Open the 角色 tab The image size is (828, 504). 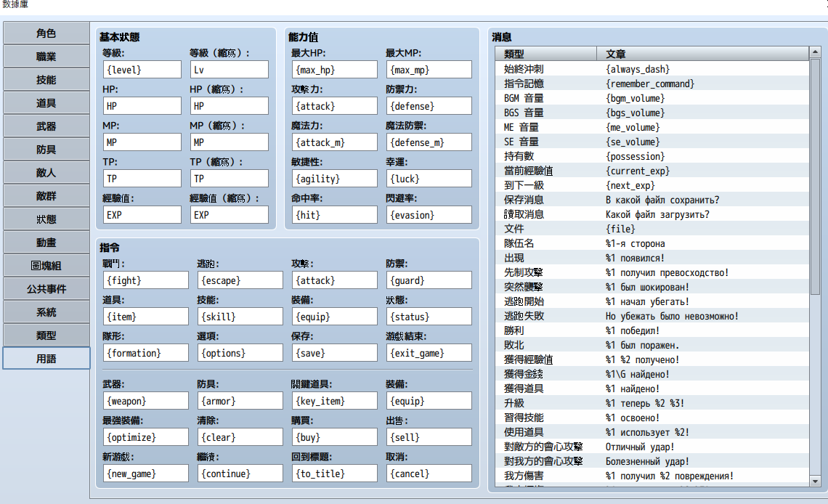coord(46,33)
